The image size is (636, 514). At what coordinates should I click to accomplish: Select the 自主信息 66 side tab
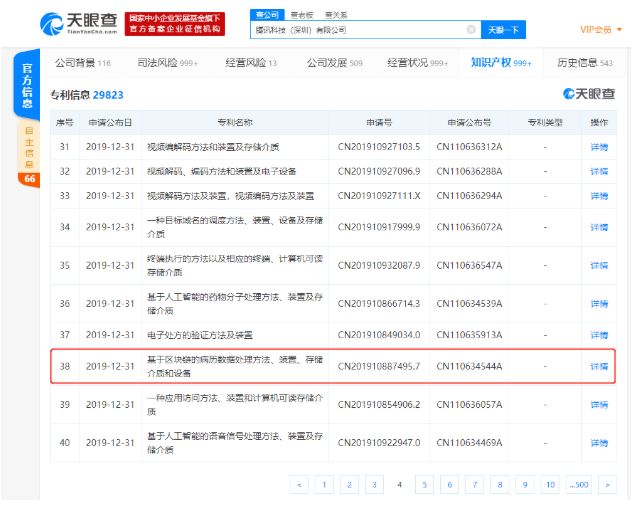point(29,155)
